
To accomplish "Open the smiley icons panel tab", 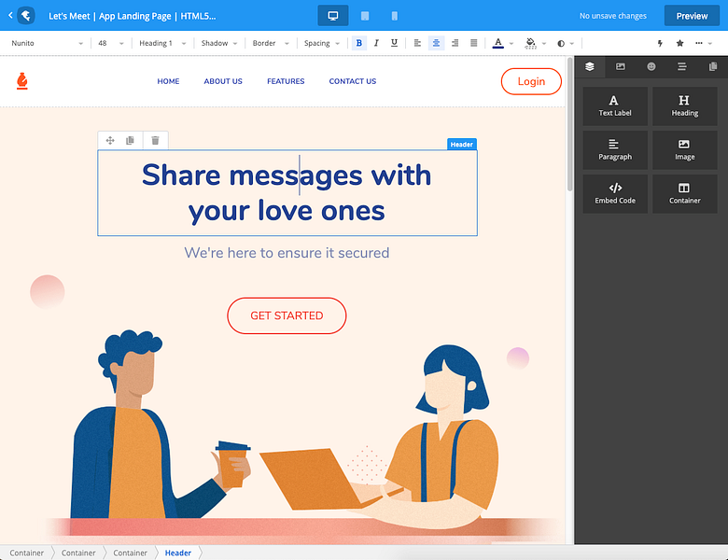I will (651, 66).
